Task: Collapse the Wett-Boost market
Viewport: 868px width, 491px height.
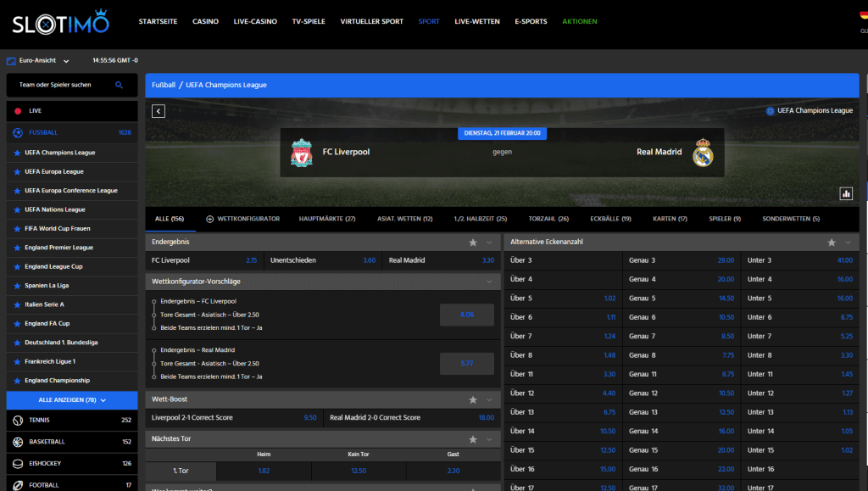Action: tap(489, 399)
